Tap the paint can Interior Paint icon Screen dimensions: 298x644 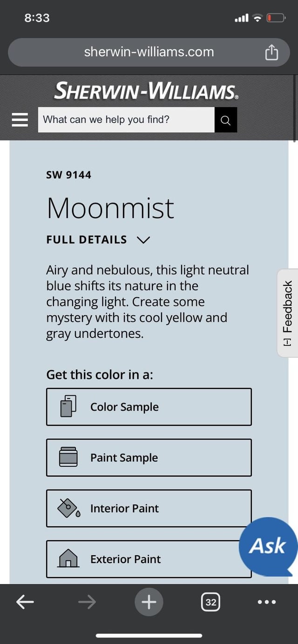click(68, 508)
